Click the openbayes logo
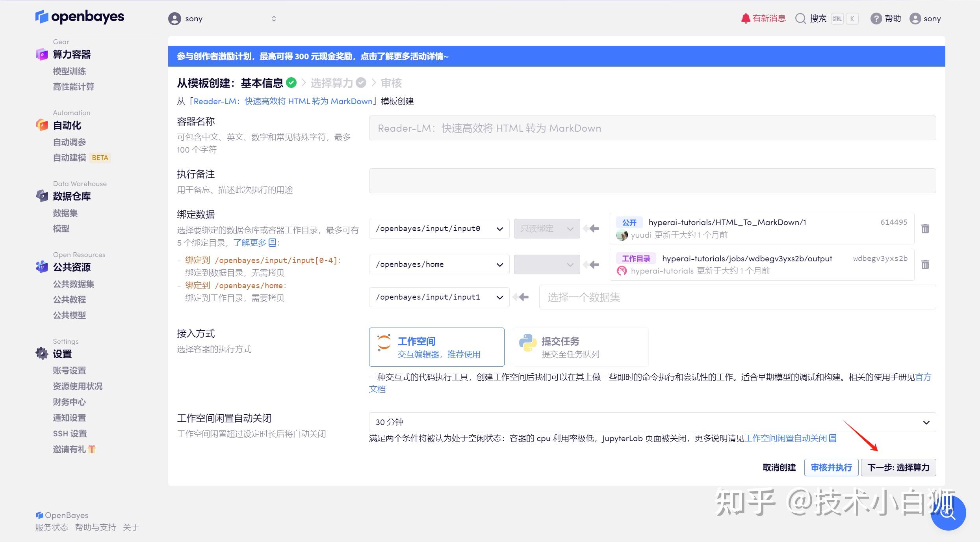 pyautogui.click(x=80, y=17)
